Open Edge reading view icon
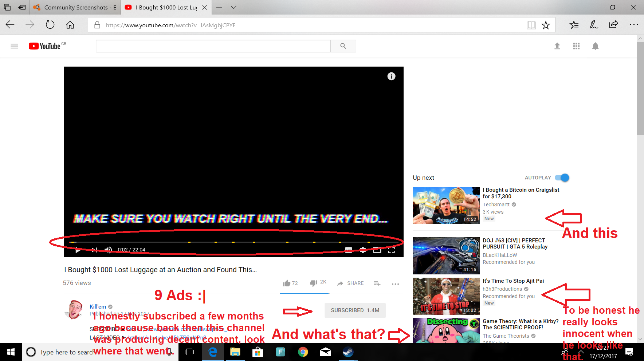644x361 pixels. click(531, 25)
